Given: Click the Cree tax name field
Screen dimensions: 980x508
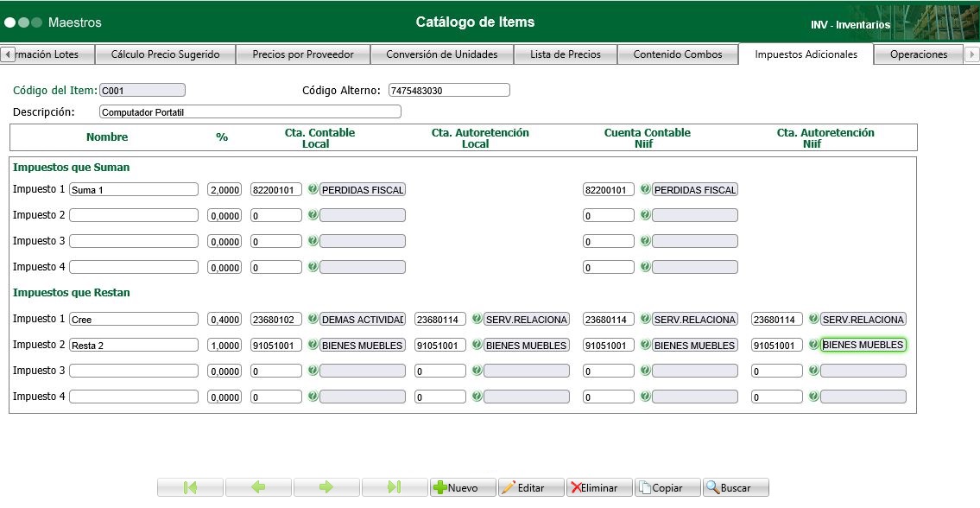Looking at the screenshot, I should point(134,319).
